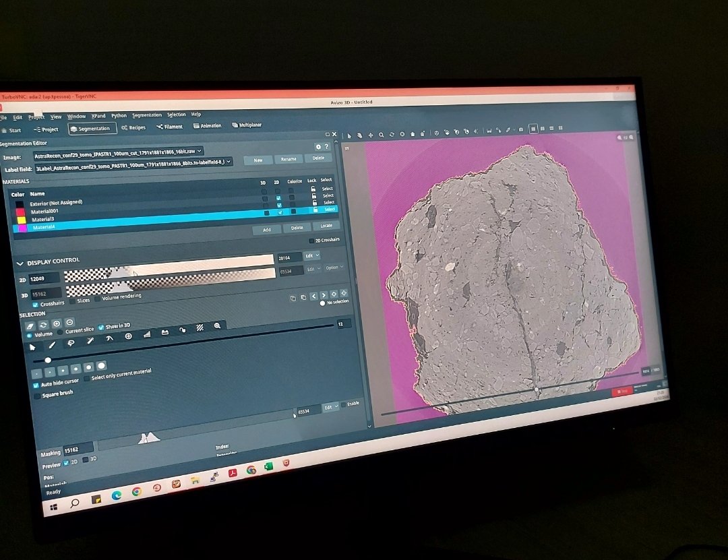Open Microsoft Edge from the taskbar

pos(116,495)
